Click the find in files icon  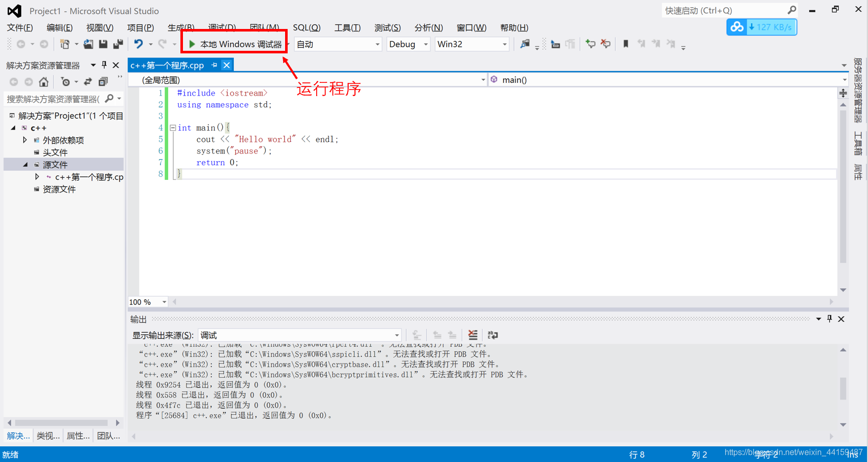(525, 44)
